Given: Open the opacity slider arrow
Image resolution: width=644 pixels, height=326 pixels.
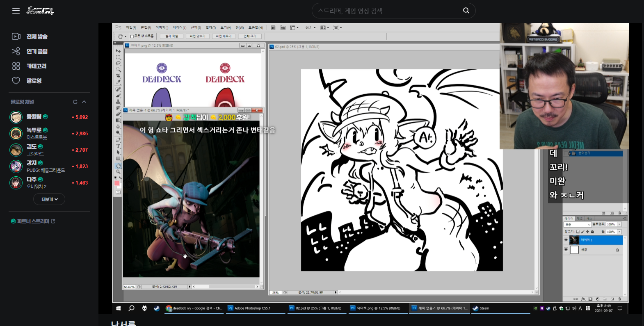Looking at the screenshot, I should coord(619,224).
